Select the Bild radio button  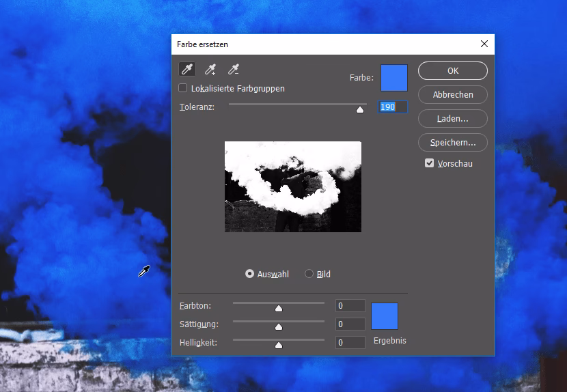pyautogui.click(x=309, y=274)
